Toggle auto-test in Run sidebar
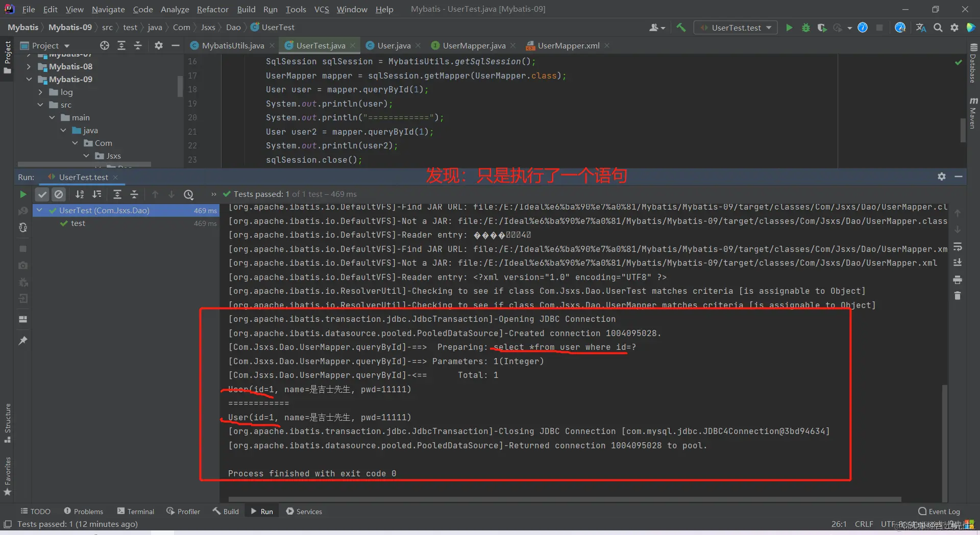Screen dimensions: 980x535 23,227
